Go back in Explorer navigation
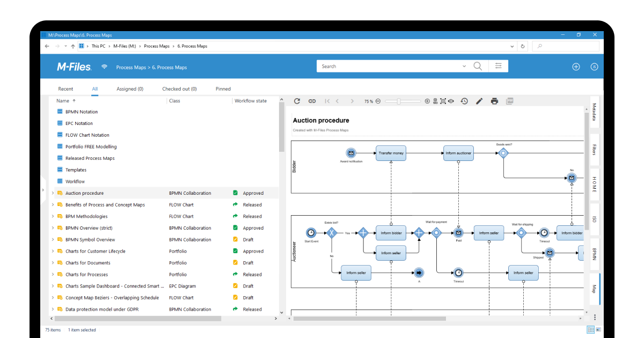 click(47, 46)
